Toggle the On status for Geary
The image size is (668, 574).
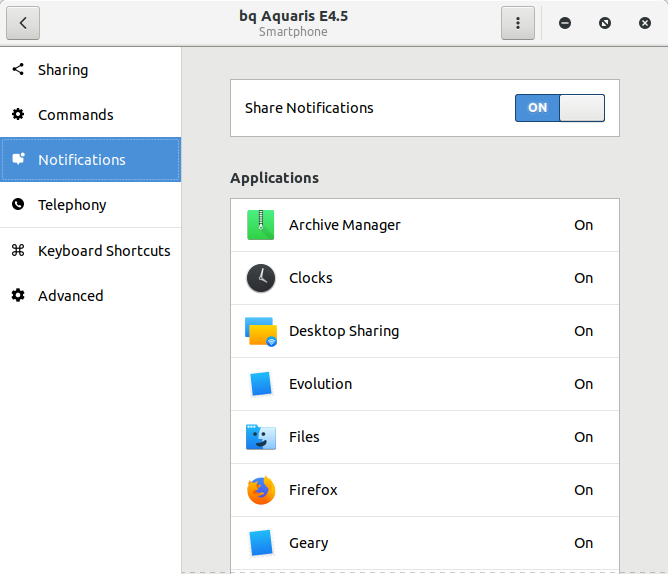coord(583,543)
